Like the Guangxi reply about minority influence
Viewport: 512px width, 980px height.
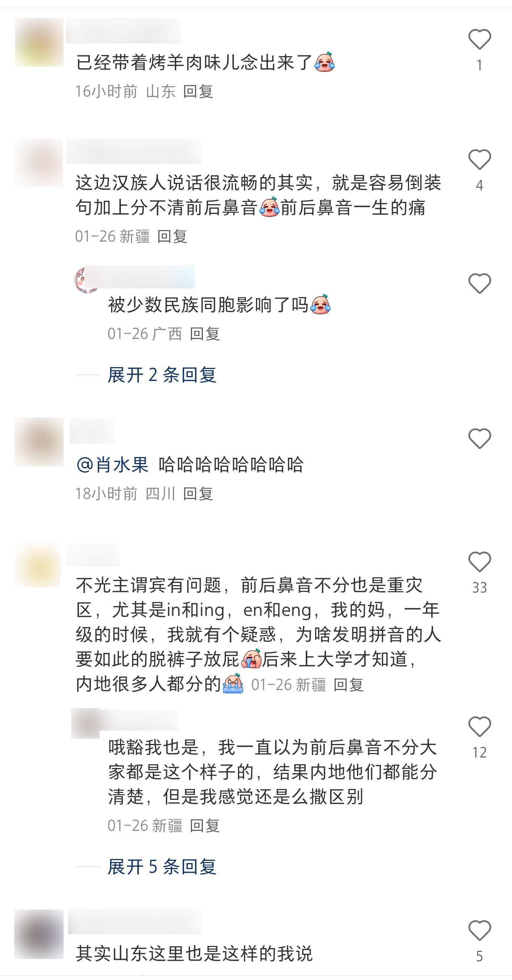pos(479,284)
